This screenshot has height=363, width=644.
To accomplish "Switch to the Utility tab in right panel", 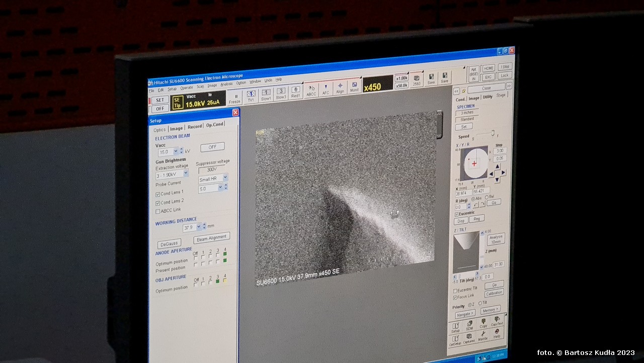I will [x=488, y=97].
